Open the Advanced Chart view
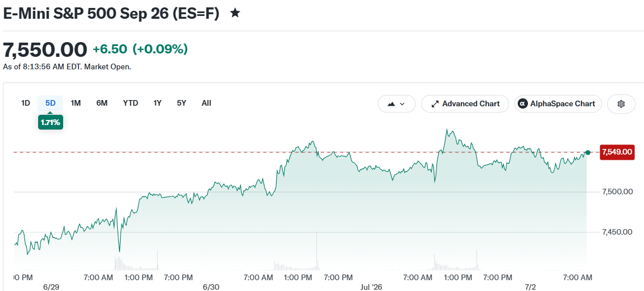Viewport: 644px width, 291px height. coord(465,104)
